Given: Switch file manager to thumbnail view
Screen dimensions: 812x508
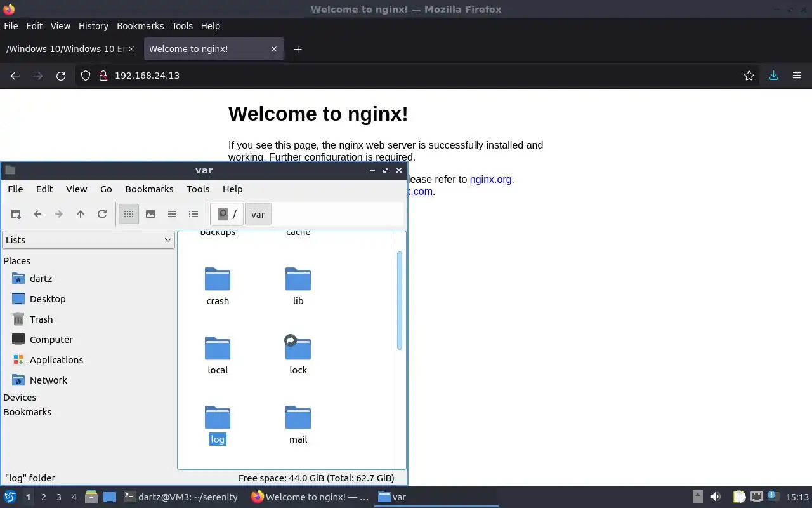Looking at the screenshot, I should click(150, 214).
